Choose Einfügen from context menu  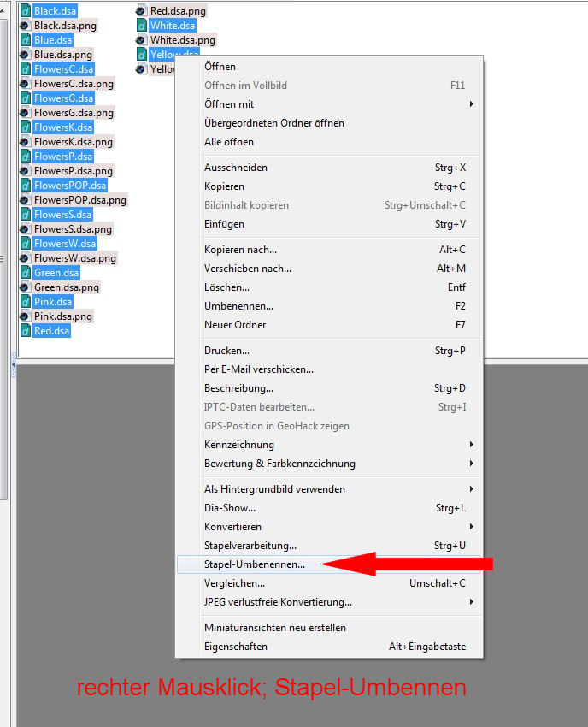tap(329, 224)
